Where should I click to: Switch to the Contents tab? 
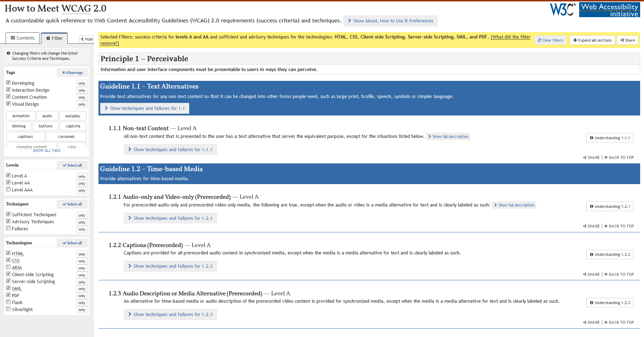[22, 38]
